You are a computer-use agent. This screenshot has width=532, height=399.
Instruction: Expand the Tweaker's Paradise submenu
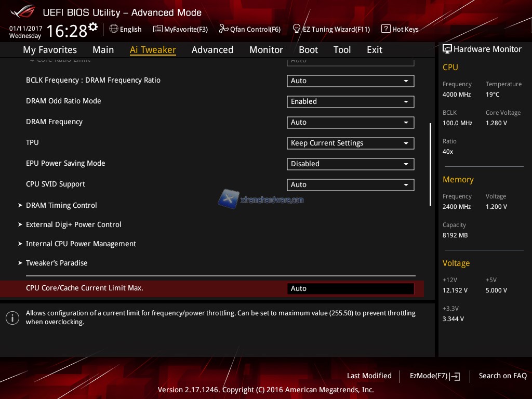(x=57, y=263)
